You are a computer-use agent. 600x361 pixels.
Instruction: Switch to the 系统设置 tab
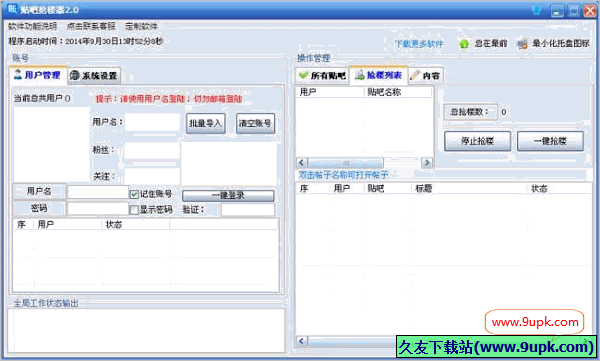95,76
